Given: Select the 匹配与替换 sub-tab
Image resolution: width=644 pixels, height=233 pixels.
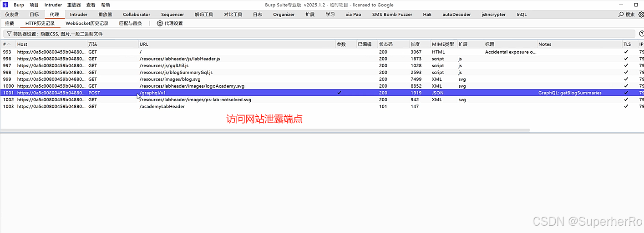Looking at the screenshot, I should (x=130, y=23).
